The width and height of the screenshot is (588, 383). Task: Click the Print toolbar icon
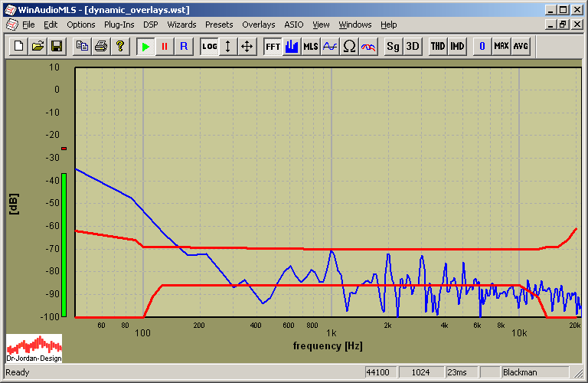100,46
